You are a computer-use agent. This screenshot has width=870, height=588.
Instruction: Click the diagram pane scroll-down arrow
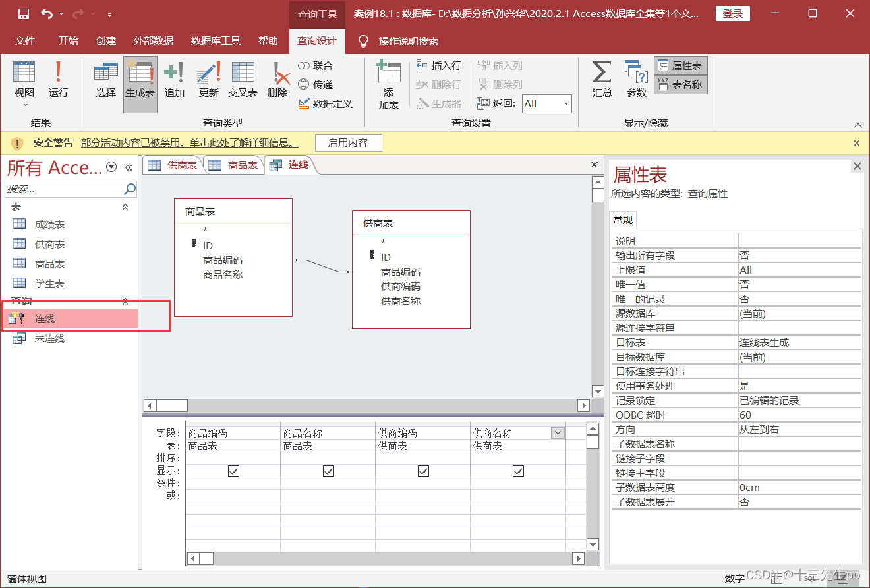[x=597, y=392]
